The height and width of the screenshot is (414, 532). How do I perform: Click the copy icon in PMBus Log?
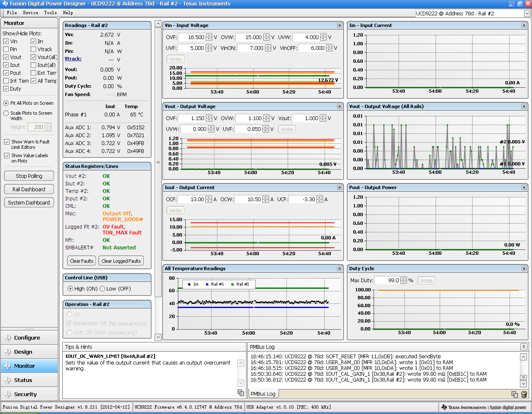515,394
